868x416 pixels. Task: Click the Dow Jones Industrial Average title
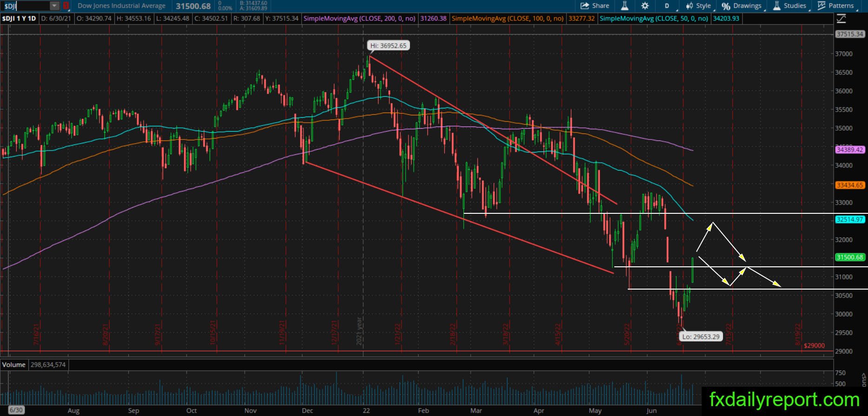(122, 6)
